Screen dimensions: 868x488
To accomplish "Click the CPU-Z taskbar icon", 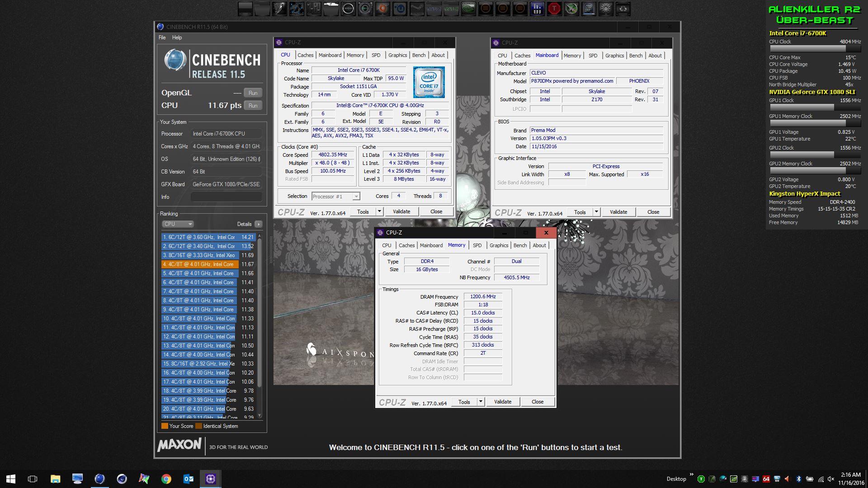I will click(211, 479).
